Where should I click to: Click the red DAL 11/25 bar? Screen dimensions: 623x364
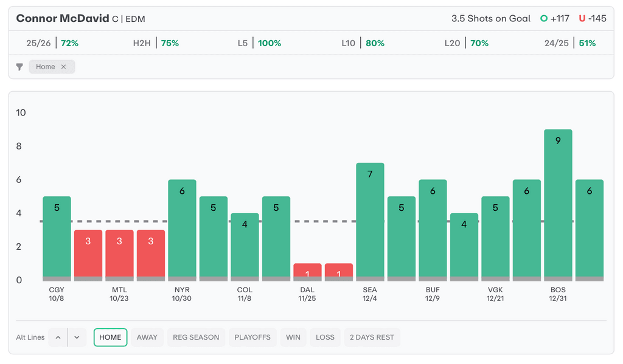click(x=307, y=271)
